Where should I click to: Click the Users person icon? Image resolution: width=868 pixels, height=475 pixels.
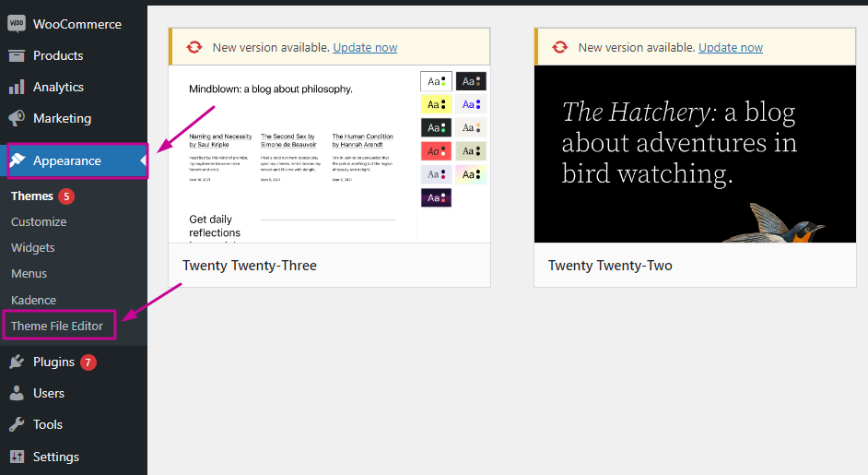point(17,393)
